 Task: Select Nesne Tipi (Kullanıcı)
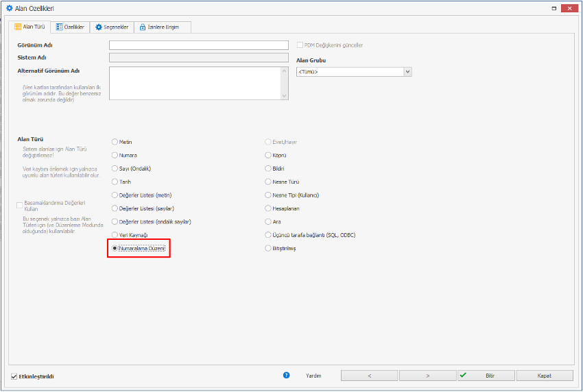(267, 195)
